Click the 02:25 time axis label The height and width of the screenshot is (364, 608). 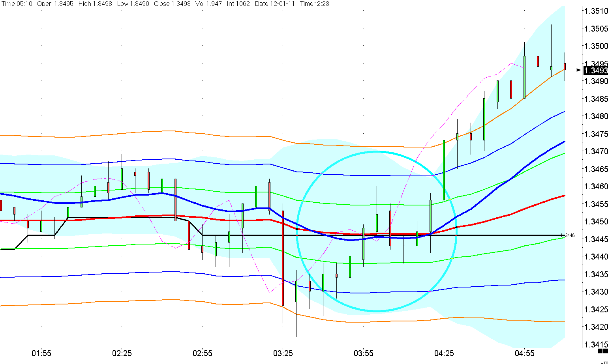[122, 353]
